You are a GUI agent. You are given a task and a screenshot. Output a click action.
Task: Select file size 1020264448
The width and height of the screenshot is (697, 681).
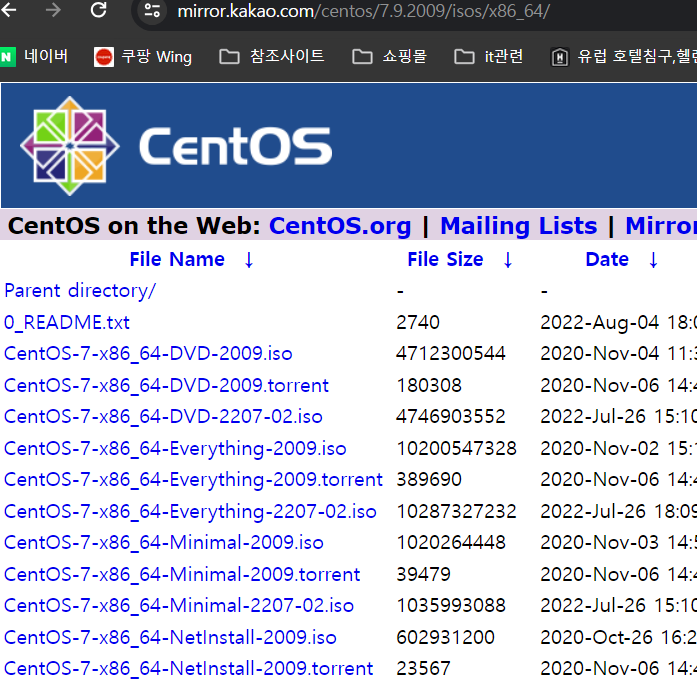[x=451, y=543]
